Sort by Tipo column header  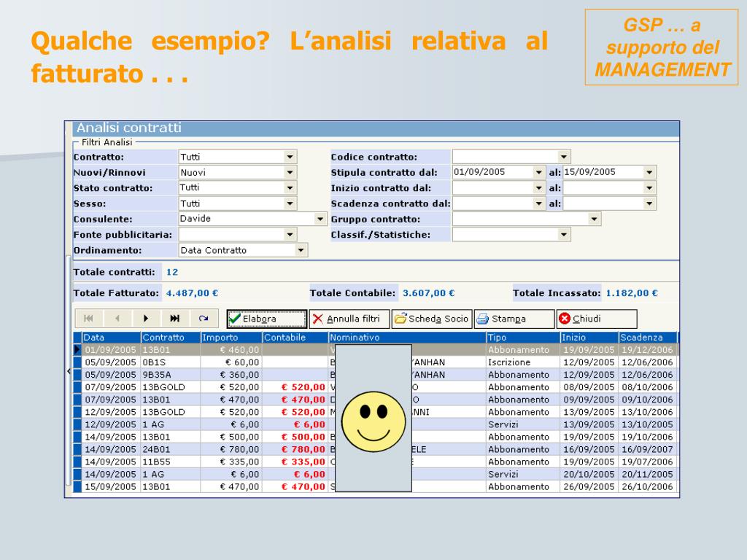point(523,337)
